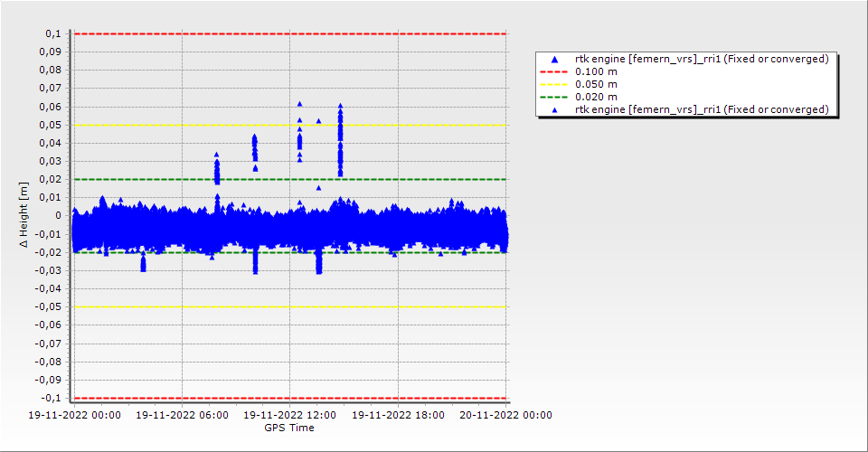Click the small blue triangle legend marker
The image size is (868, 452).
tap(555, 110)
